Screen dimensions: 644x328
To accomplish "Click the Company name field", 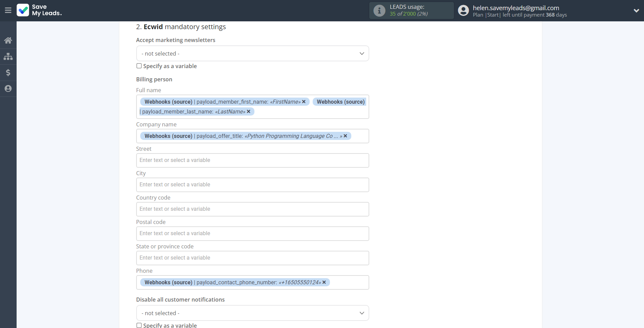I will (252, 136).
